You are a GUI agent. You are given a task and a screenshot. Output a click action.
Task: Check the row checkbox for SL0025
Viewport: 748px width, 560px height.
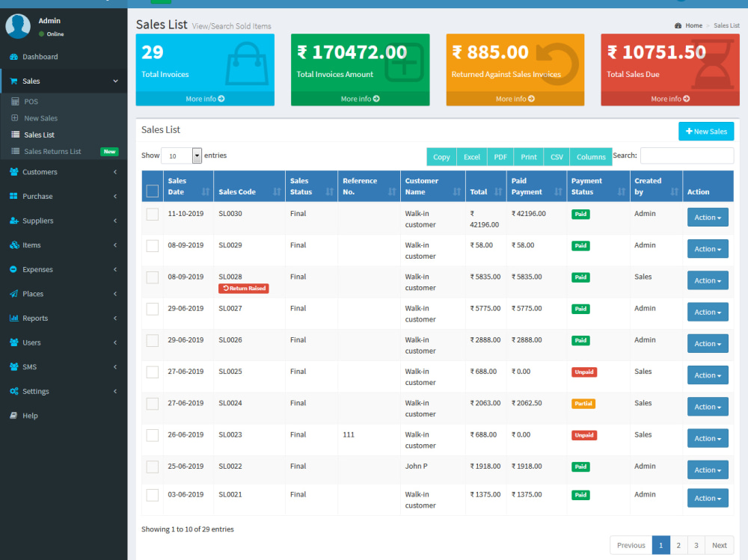(x=153, y=372)
